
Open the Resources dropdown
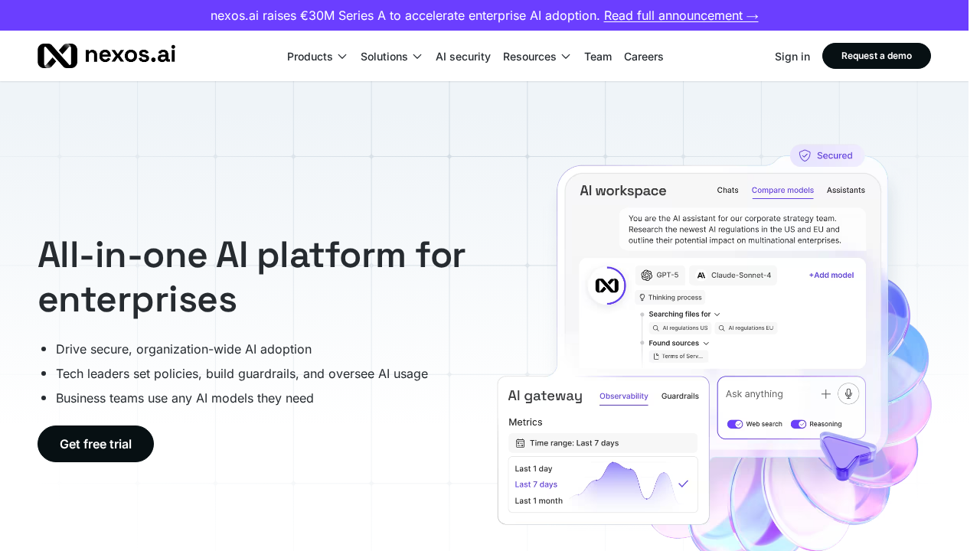click(537, 56)
